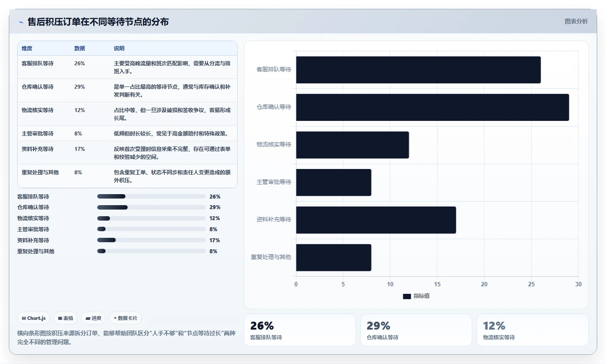
Task: Click description starting 包含重复工单
Action: click(x=172, y=176)
